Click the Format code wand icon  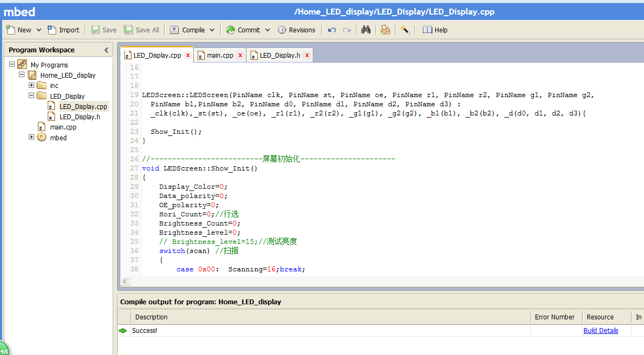(x=405, y=30)
